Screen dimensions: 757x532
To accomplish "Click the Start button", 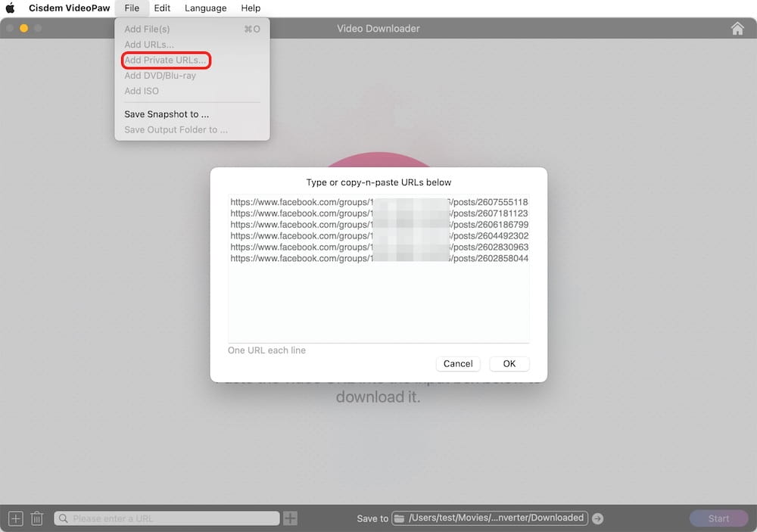I will pos(718,518).
